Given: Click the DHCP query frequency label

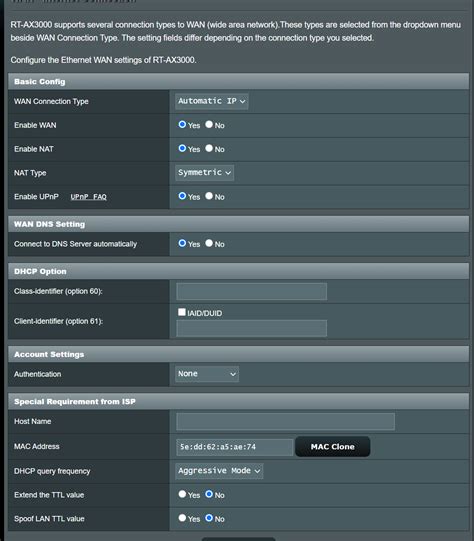Looking at the screenshot, I should (52, 471).
